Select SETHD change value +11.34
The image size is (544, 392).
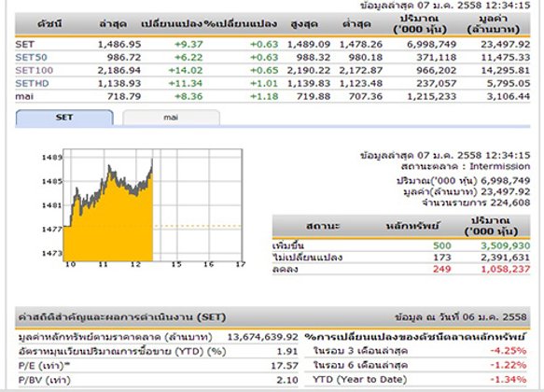coord(186,84)
